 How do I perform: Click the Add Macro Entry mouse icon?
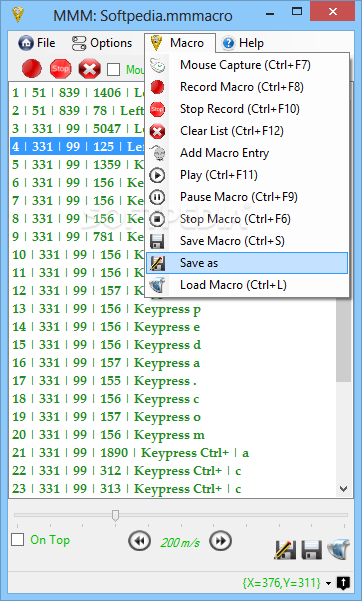(157, 153)
